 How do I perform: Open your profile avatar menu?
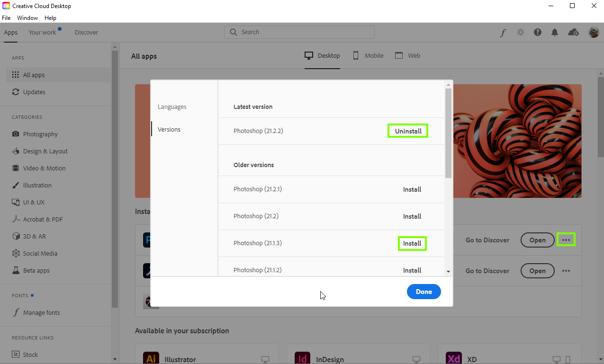(594, 32)
